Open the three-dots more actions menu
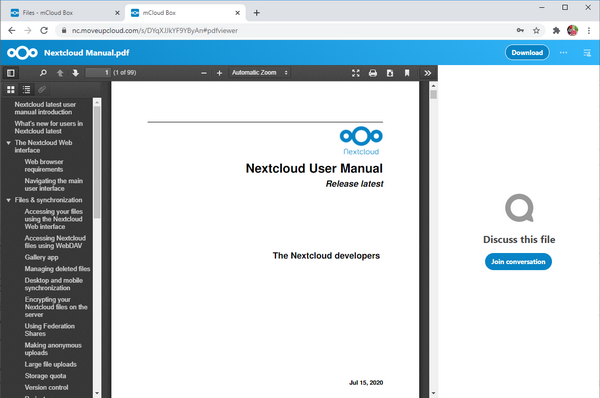 [563, 52]
